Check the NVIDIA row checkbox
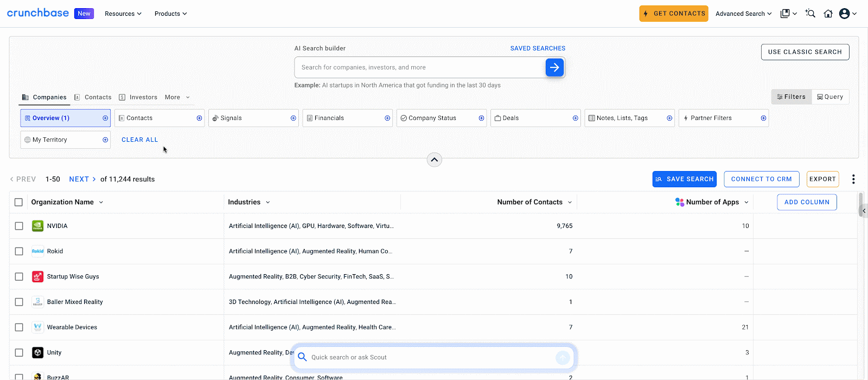Screen dimensions: 868x380 (19, 226)
